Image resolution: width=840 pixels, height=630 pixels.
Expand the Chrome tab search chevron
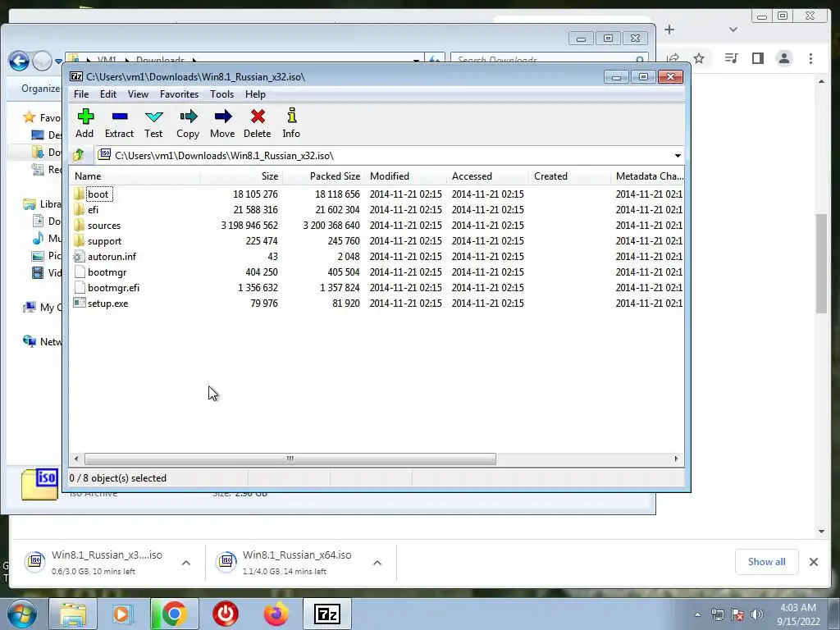tap(733, 30)
